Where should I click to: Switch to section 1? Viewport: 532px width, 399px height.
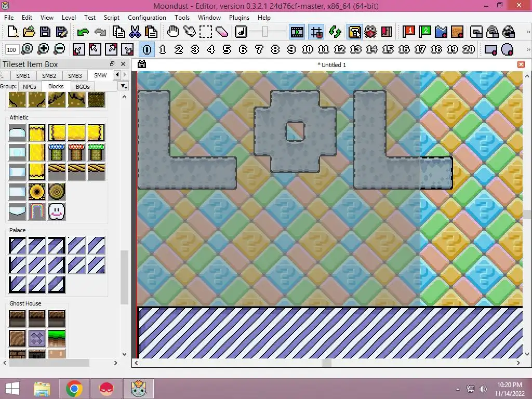pos(163,49)
